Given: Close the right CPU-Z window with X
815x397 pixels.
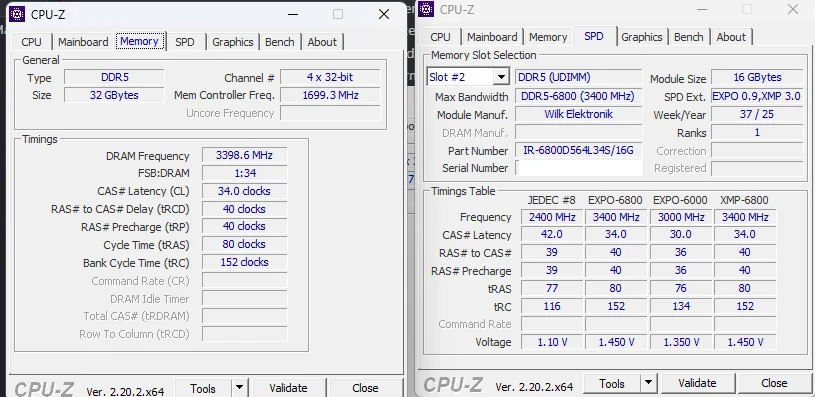Looking at the screenshot, I should click(x=793, y=9).
